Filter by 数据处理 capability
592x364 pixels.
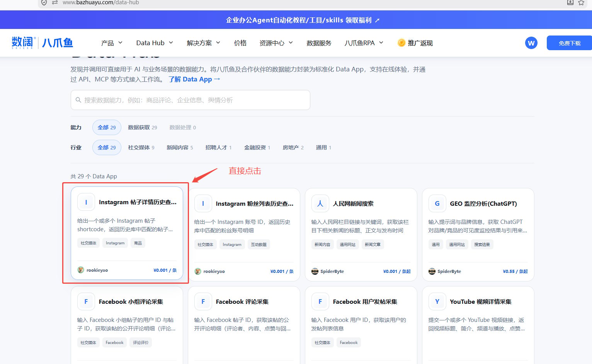(183, 127)
